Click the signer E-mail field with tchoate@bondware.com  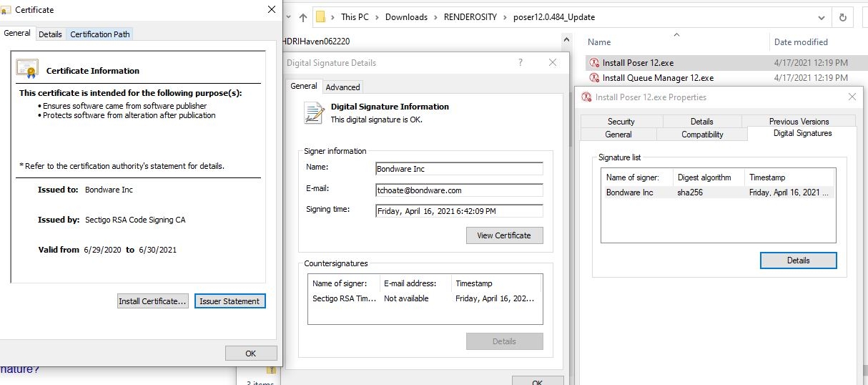click(x=459, y=190)
